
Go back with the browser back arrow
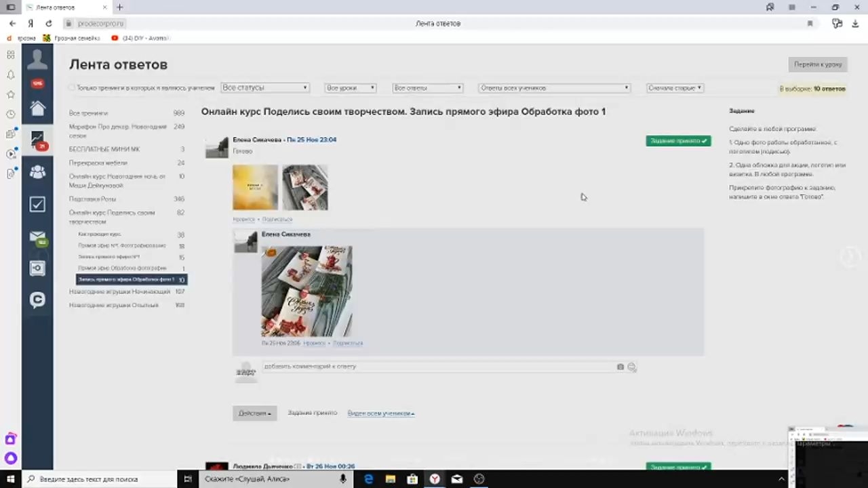[12, 23]
